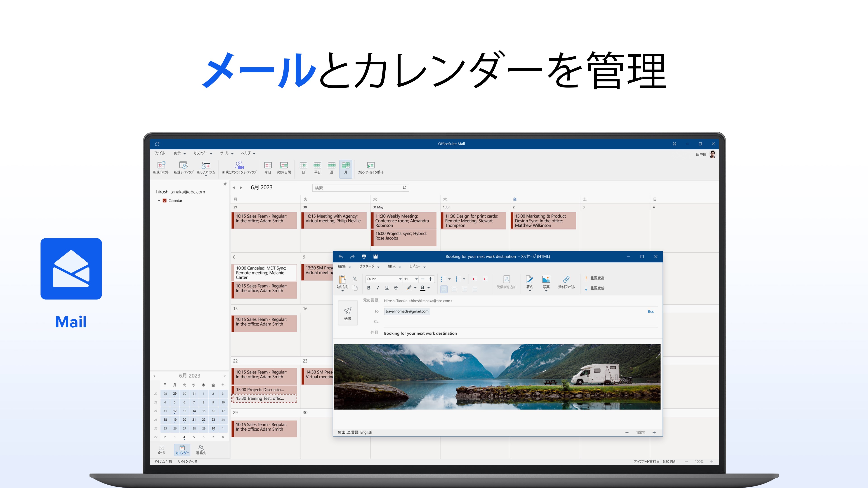This screenshot has height=488, width=868.
Task: Open the カレンダー menu
Action: 203,153
